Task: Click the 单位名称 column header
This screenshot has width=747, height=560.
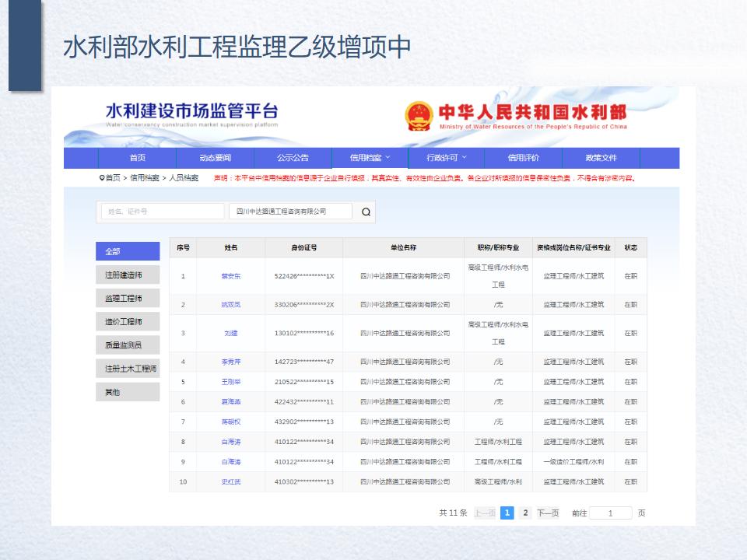Action: (x=404, y=247)
